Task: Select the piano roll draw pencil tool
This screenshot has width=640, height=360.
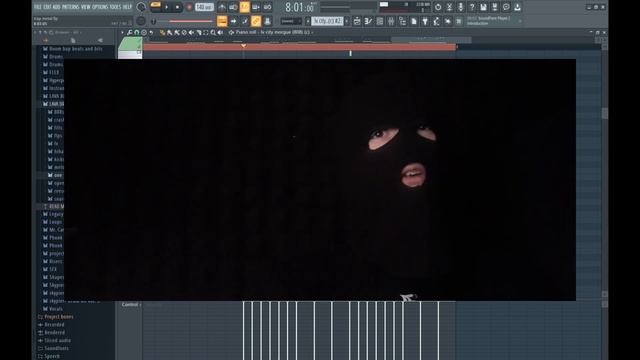Action: (162, 32)
